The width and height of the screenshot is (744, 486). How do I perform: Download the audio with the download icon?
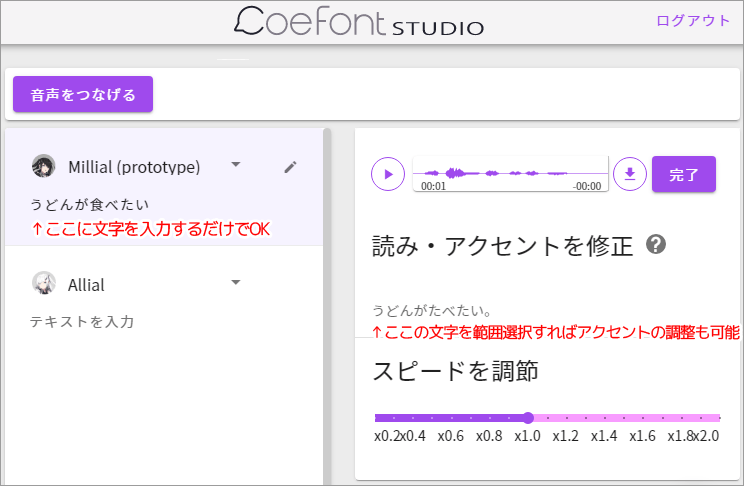(x=630, y=174)
